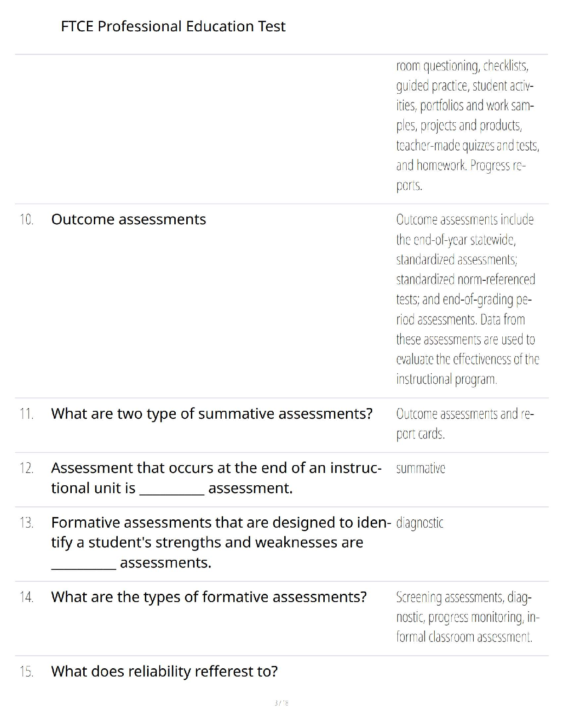Click the item number 14 label
563x728 pixels.
click(27, 597)
